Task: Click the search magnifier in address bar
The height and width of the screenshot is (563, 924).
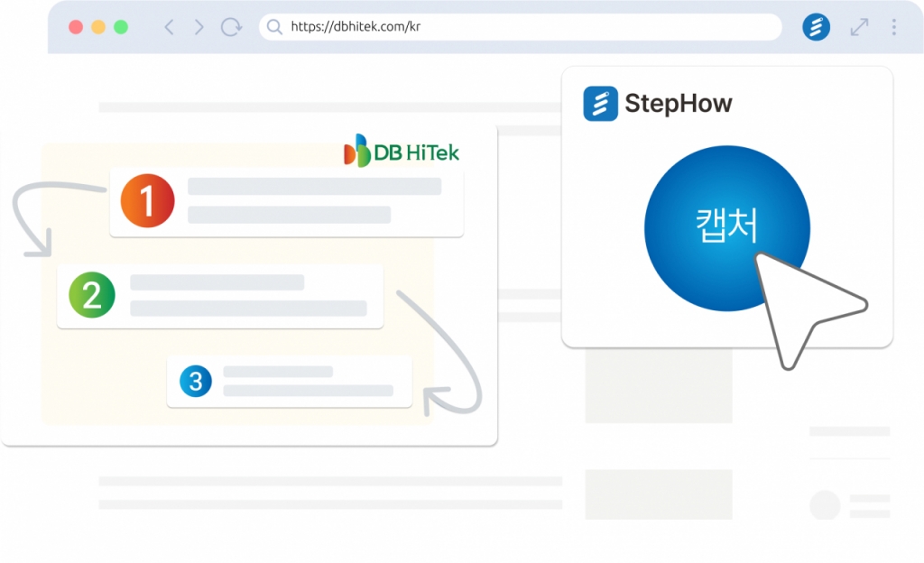Action: (274, 26)
